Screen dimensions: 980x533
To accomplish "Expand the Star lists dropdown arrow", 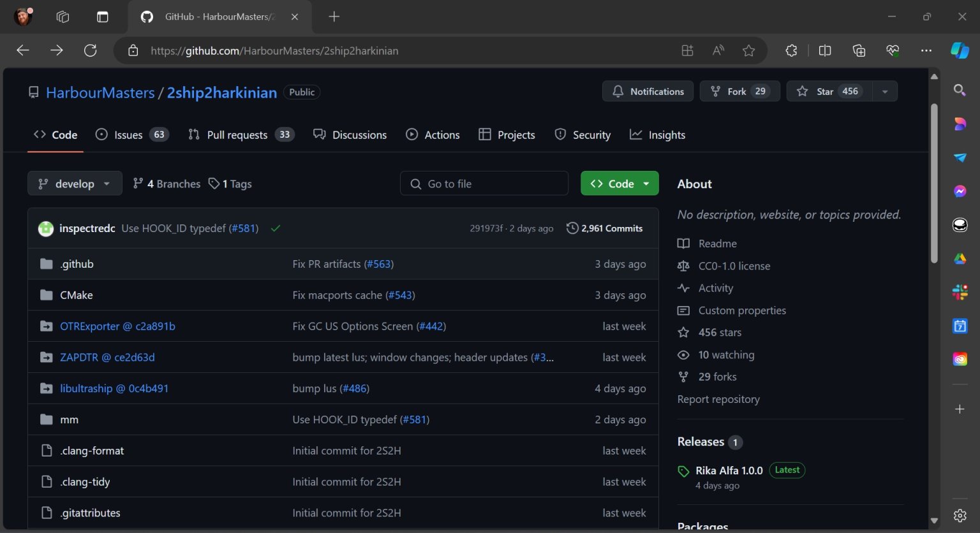I will 885,91.
